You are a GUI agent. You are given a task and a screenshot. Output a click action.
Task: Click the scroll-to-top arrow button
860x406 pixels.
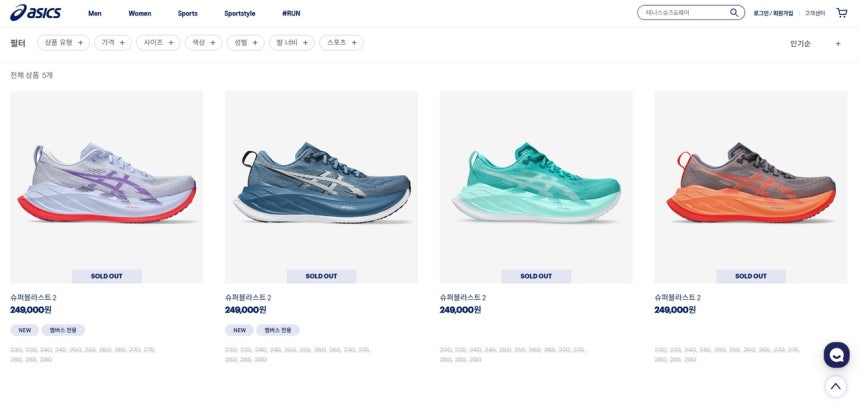835,386
